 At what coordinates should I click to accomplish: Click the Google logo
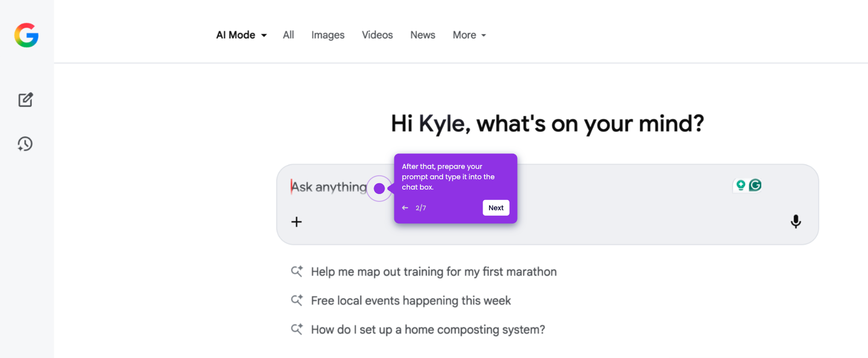click(x=27, y=35)
